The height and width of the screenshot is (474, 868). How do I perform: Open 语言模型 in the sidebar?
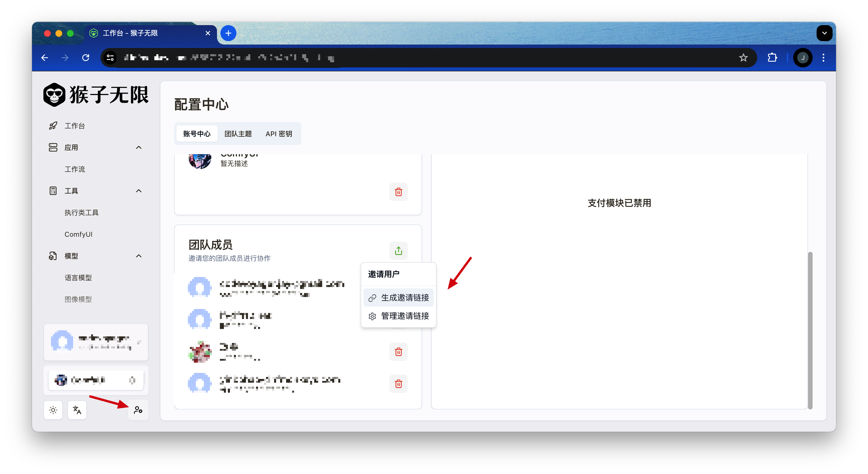tap(78, 278)
